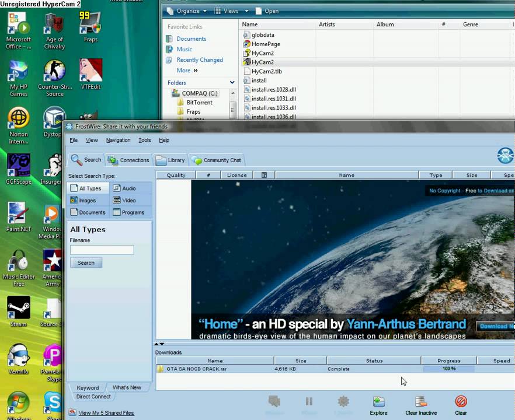Click the 100 % download progress bar

[x=449, y=369]
